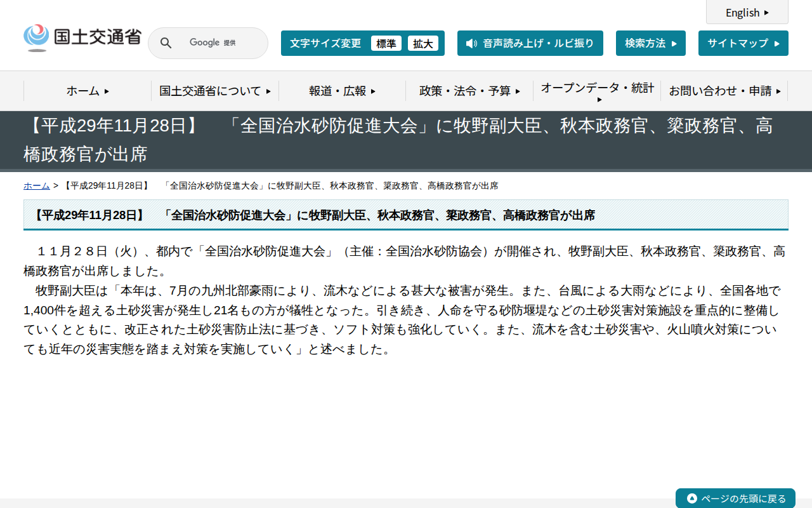Click the ▶ arrow beside サイトマップ
This screenshot has height=508, width=812.
pos(776,43)
